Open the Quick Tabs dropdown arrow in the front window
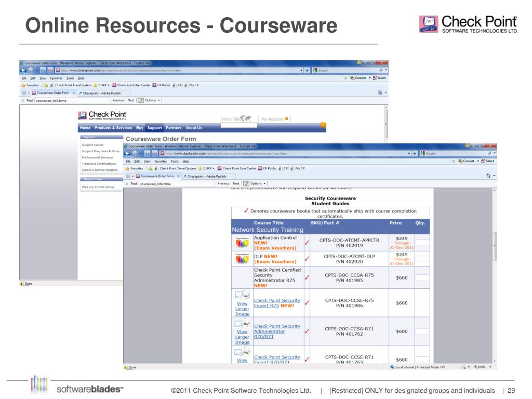The height and width of the screenshot is (399, 532). click(132, 177)
